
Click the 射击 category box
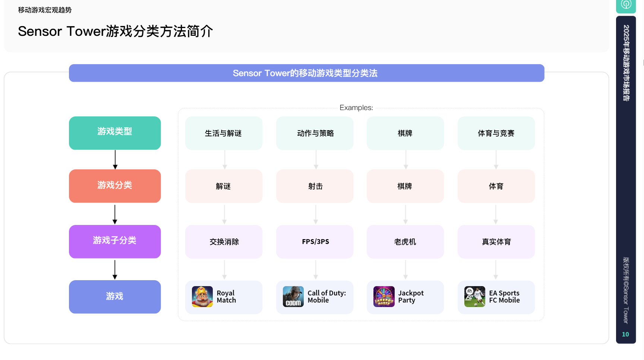(x=315, y=186)
